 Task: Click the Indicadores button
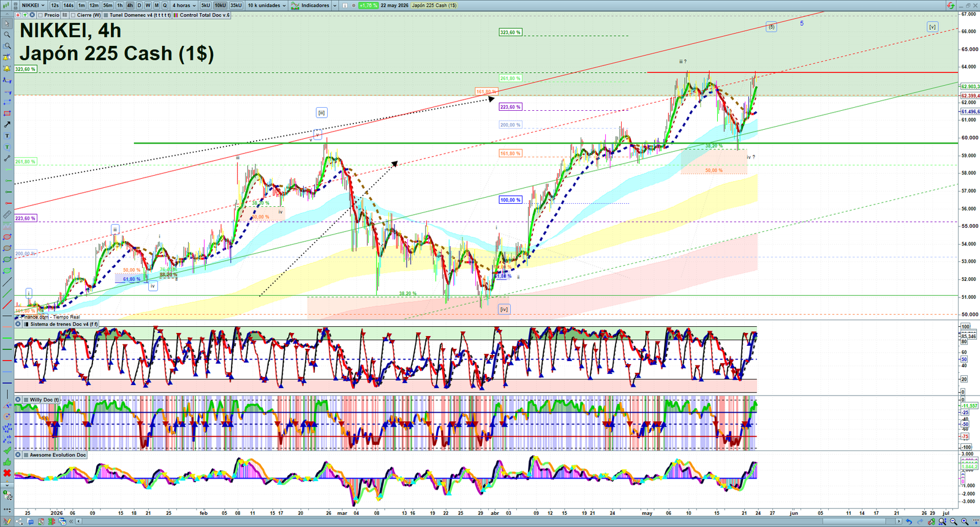(310, 5)
